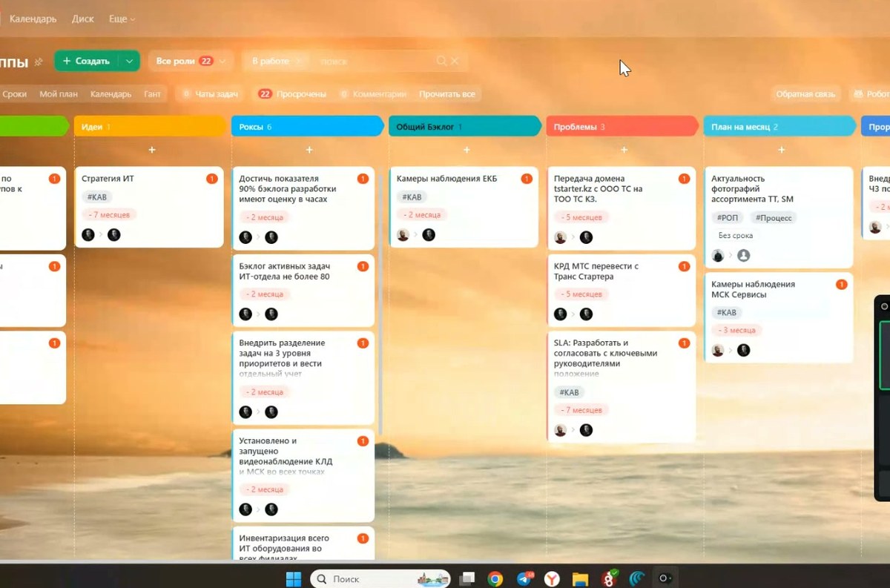Switch to the Сроки view tab
890x588 pixels.
pos(15,94)
